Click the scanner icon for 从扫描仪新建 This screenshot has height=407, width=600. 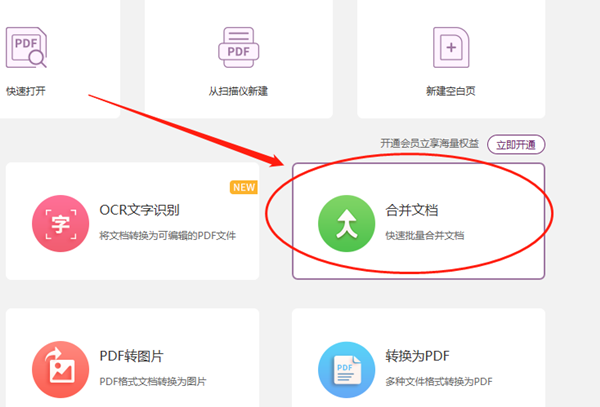[x=237, y=47]
